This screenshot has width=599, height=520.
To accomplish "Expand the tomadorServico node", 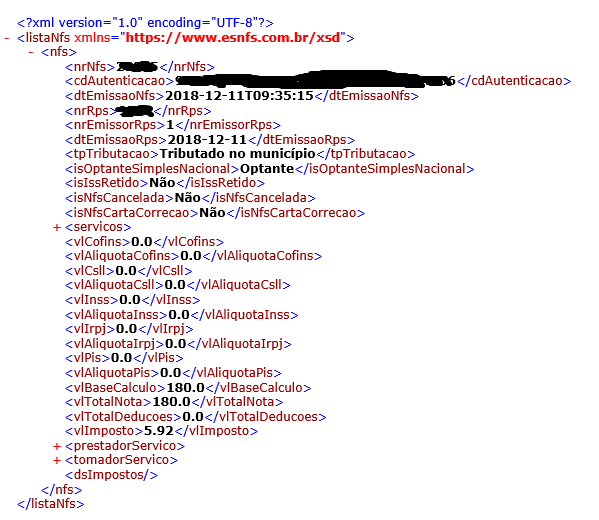I will 57,460.
